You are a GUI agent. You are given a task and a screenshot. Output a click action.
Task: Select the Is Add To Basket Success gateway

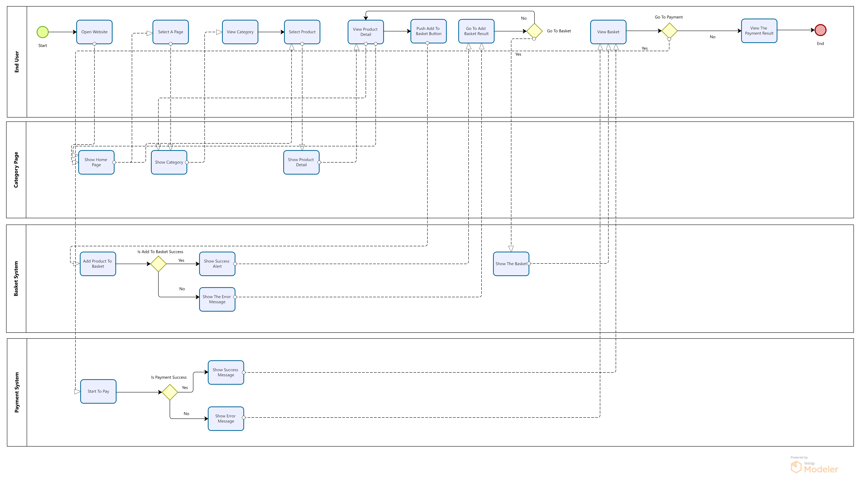[x=158, y=264]
